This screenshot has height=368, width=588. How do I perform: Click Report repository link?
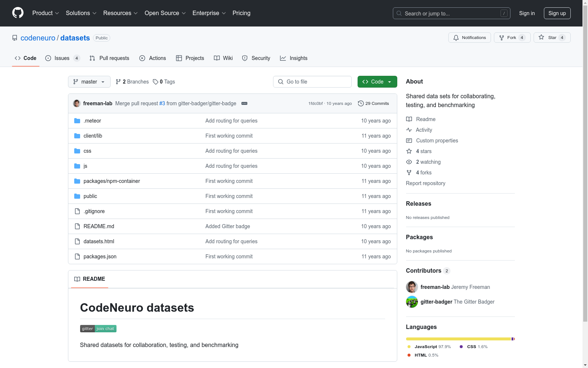pyautogui.click(x=426, y=183)
